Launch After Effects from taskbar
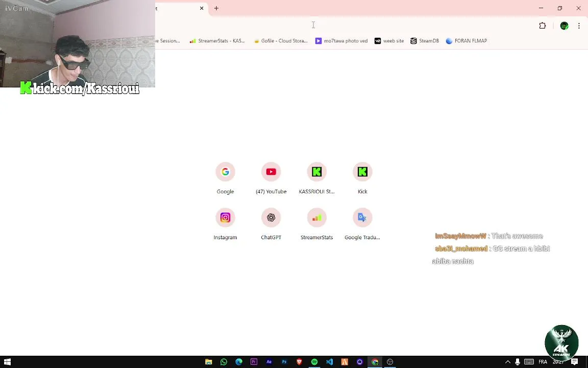This screenshot has width=588, height=368. point(269,362)
